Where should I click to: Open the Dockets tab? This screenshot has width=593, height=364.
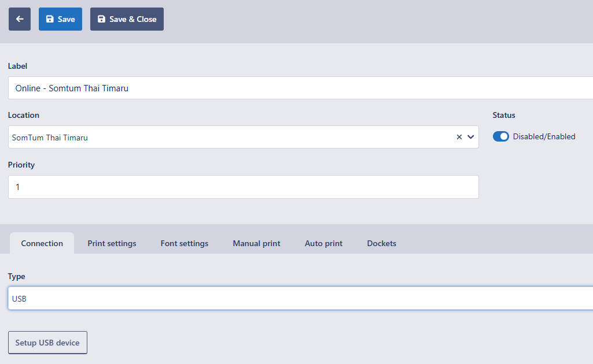pyautogui.click(x=382, y=243)
